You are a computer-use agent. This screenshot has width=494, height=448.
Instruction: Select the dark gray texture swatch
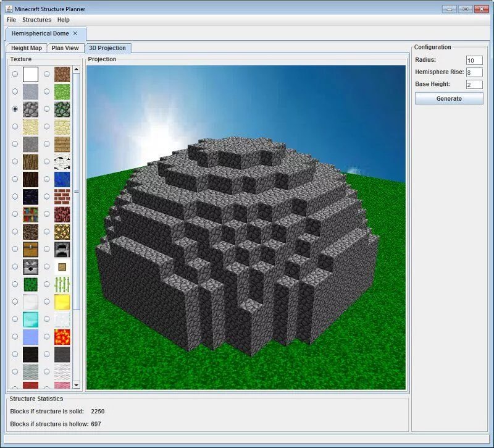(x=62, y=354)
